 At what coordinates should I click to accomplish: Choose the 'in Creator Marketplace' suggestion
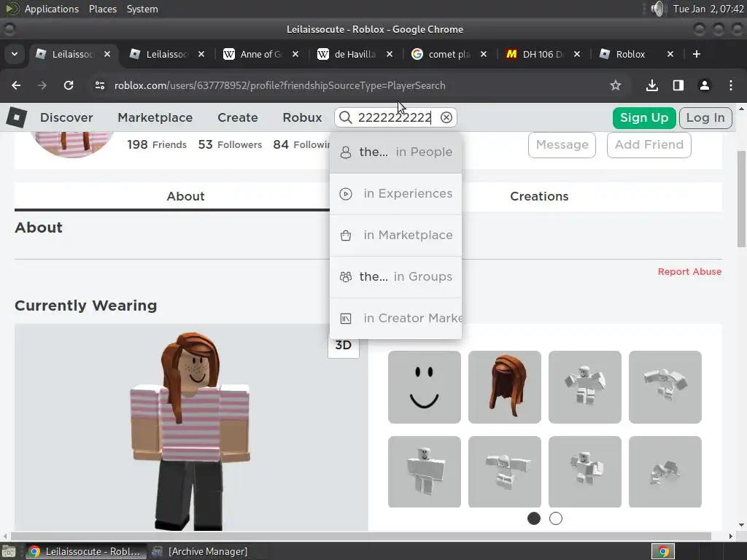(395, 318)
